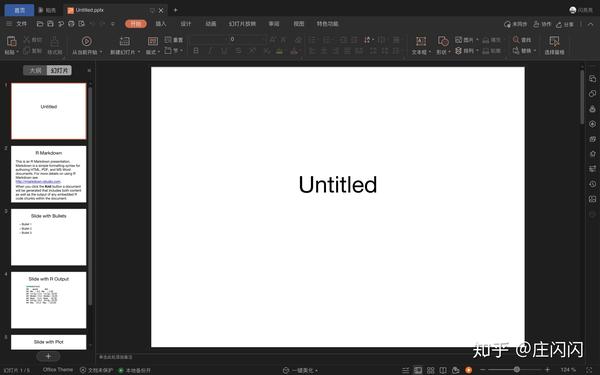The width and height of the screenshot is (600, 375).
Task: Click the Cut (剪切) scissors icon
Action: point(27,39)
